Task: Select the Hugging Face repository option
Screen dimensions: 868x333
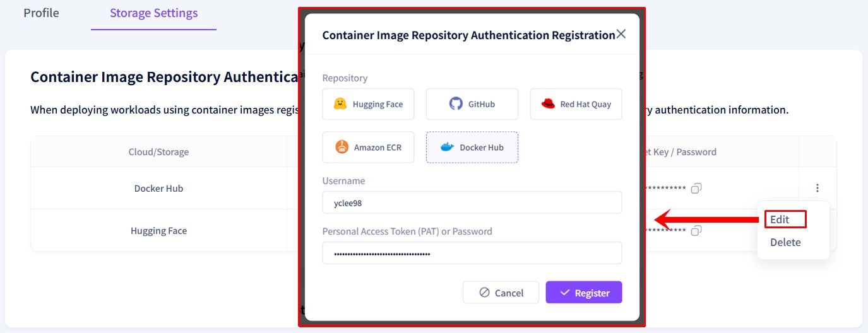Action: tap(368, 104)
